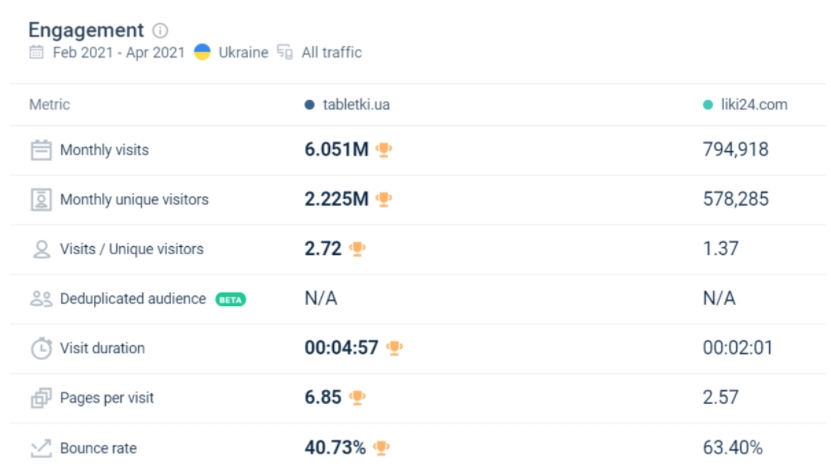Click the Visits / Unique visitors person icon
This screenshot has height=475, width=831.
click(x=41, y=249)
